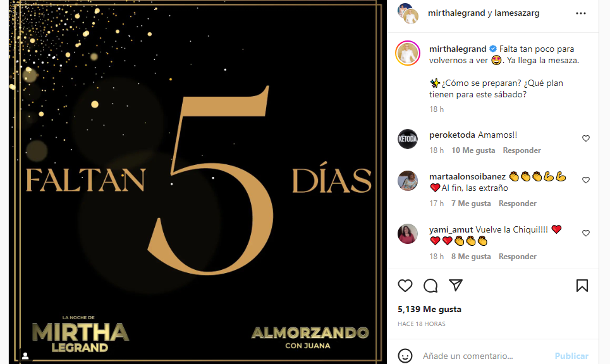The width and height of the screenshot is (610, 364).
Task: Reply to yami_amut's comment
Action: click(518, 257)
